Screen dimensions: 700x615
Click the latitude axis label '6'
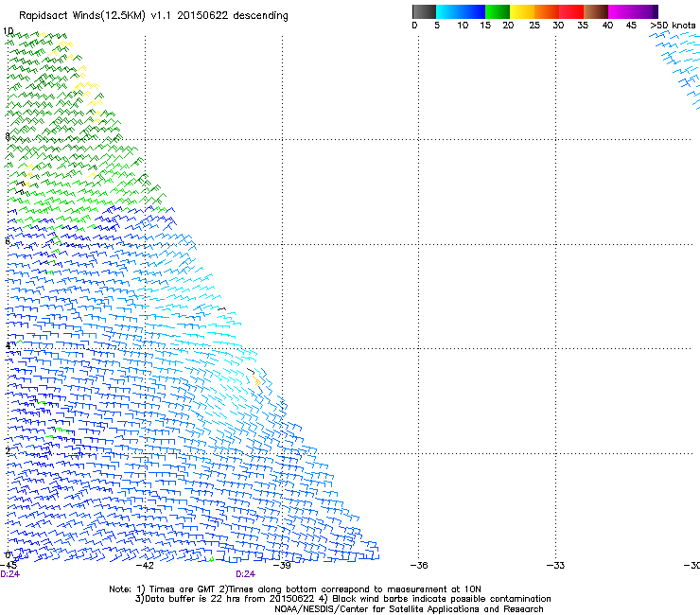tap(8, 241)
